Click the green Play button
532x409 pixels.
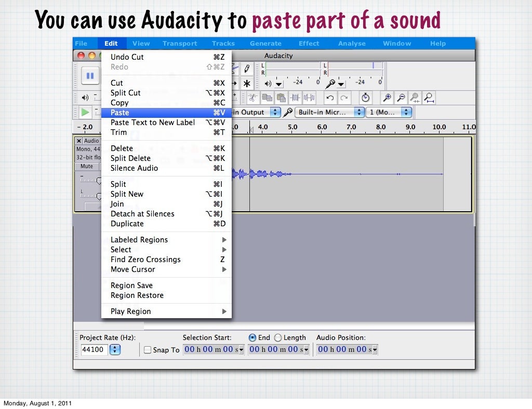click(85, 112)
